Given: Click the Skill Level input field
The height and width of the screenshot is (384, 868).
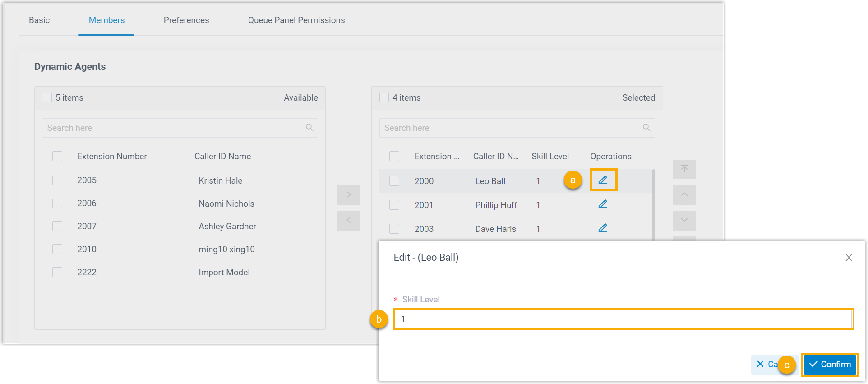Looking at the screenshot, I should 623,319.
